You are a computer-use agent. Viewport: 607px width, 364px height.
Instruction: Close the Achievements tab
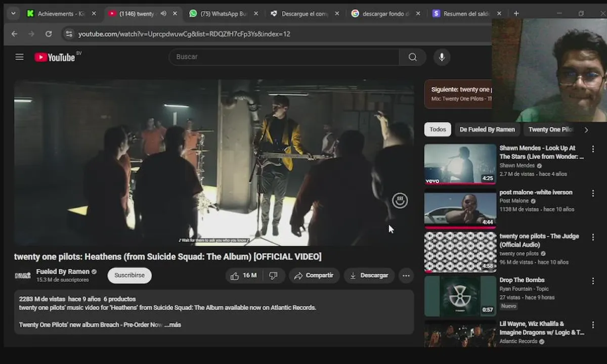pyautogui.click(x=94, y=14)
